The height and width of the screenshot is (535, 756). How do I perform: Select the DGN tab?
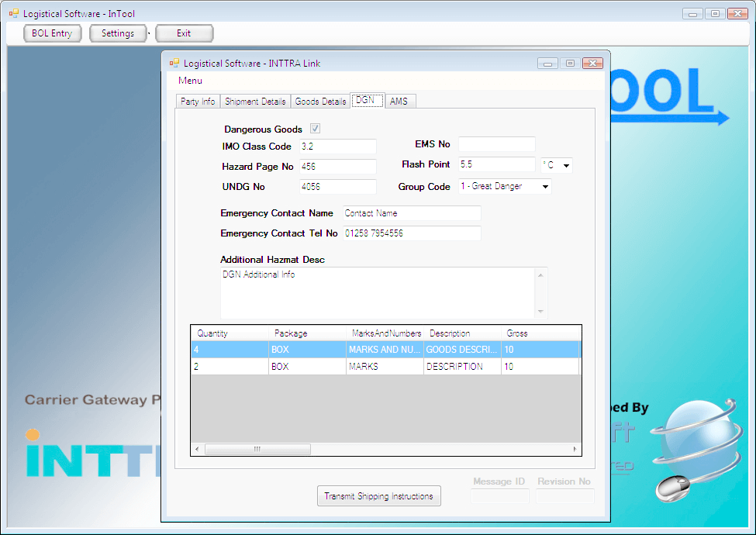(x=367, y=100)
